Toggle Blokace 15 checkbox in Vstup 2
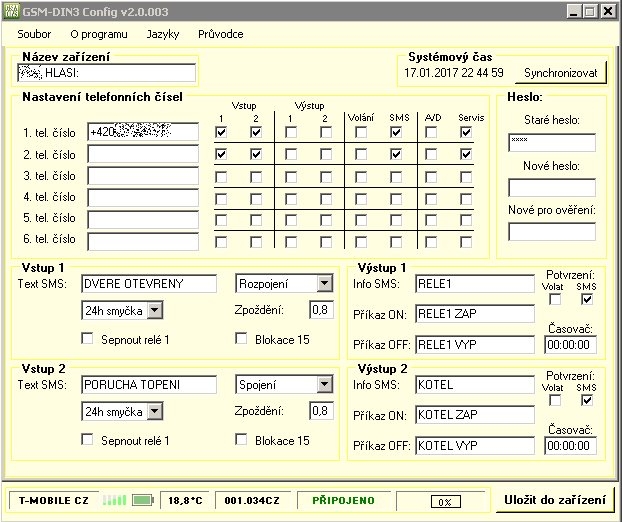622x522 pixels. pos(241,440)
